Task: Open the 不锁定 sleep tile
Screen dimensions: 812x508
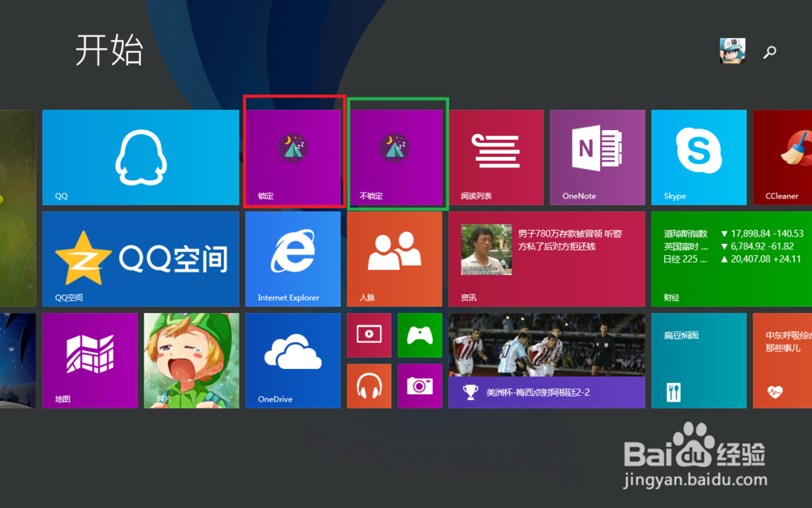Action: point(395,157)
